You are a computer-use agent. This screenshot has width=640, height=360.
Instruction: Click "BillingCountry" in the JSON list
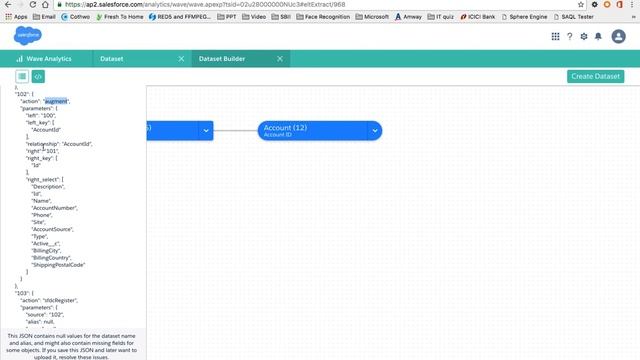coord(51,258)
